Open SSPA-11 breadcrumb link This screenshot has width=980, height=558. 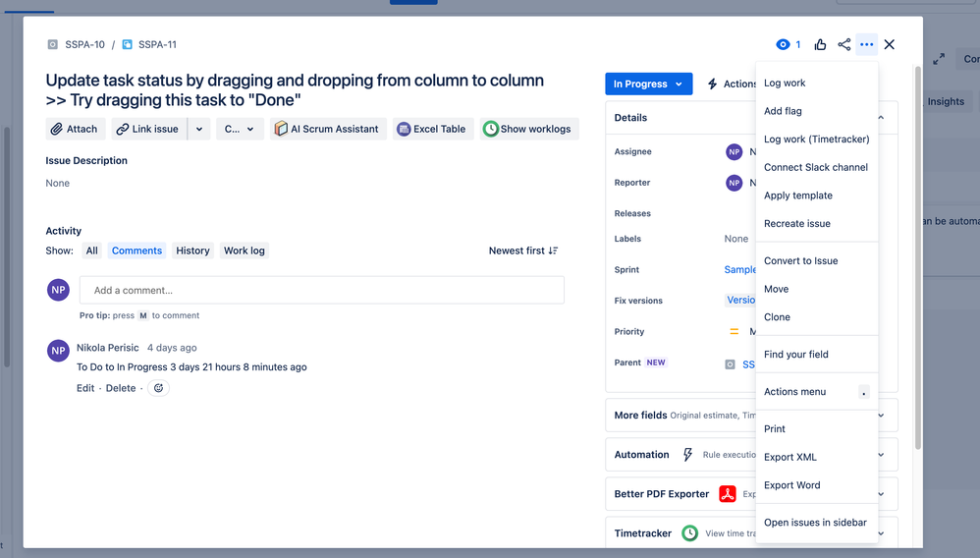pos(157,44)
